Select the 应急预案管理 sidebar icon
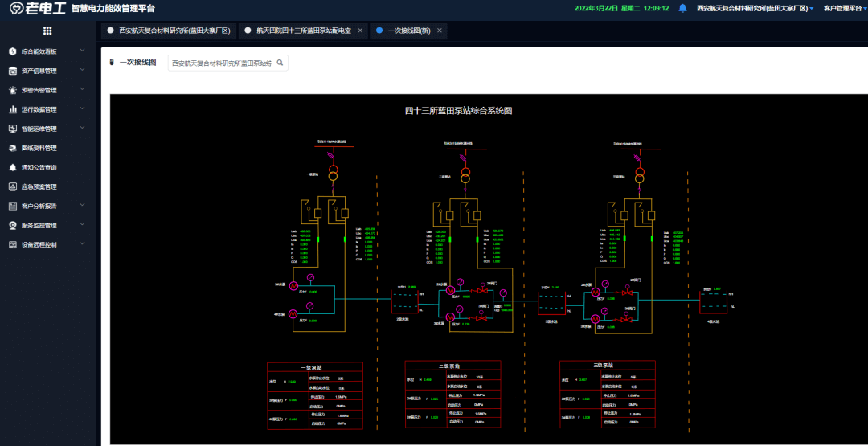This screenshot has width=868, height=446. [13, 186]
